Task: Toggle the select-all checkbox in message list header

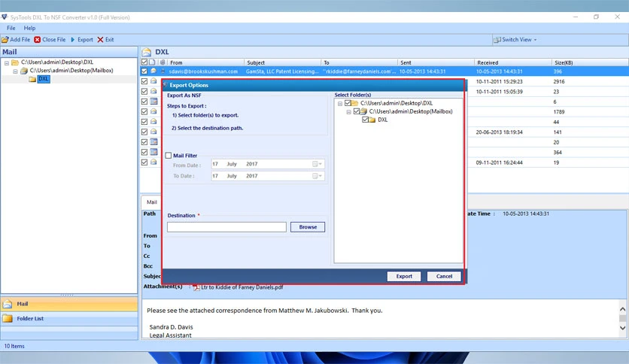Action: [x=144, y=62]
